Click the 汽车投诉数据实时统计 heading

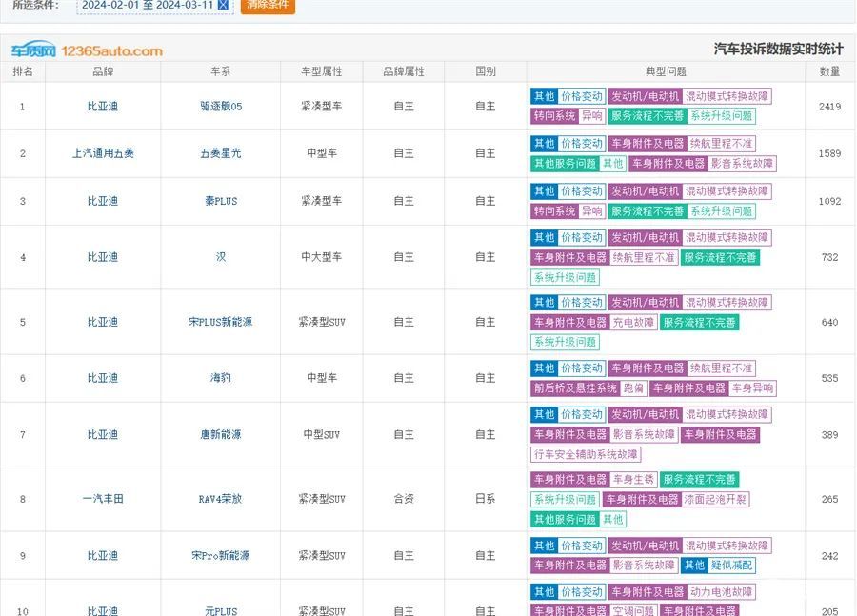pyautogui.click(x=778, y=50)
